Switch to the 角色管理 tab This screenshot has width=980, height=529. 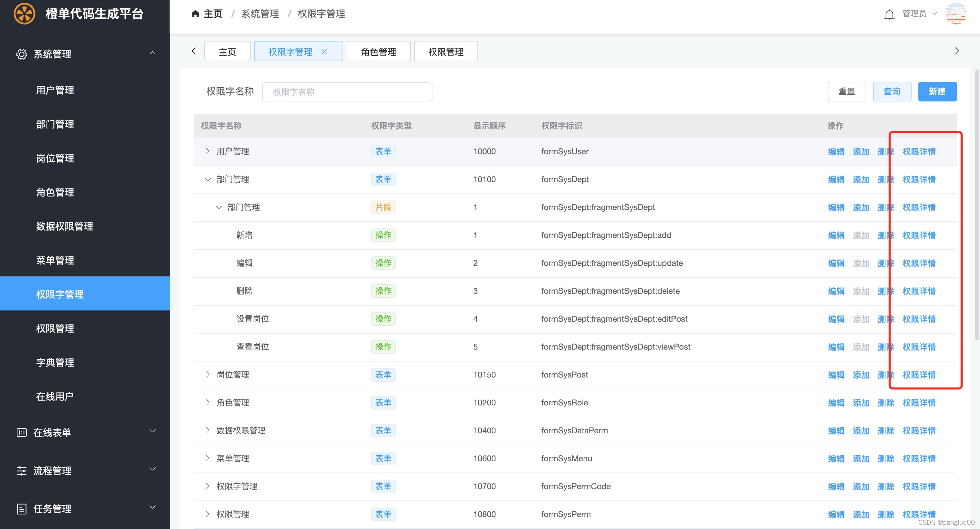(x=379, y=51)
